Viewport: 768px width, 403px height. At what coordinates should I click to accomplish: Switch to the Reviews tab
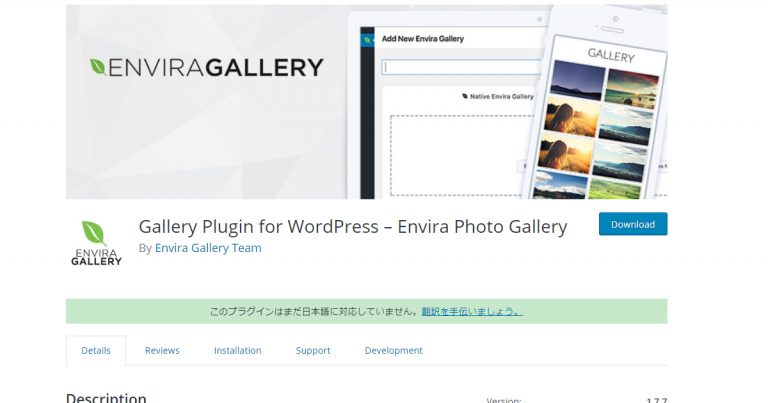[162, 350]
